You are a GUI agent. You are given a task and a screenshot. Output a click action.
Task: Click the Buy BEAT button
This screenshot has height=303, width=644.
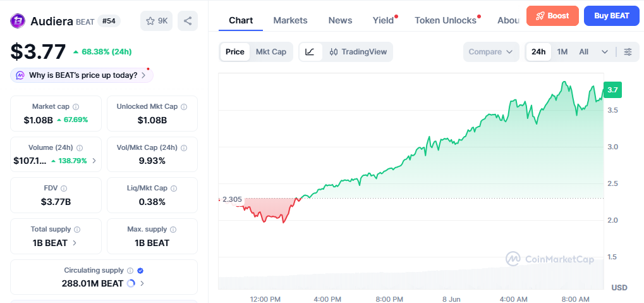(612, 16)
